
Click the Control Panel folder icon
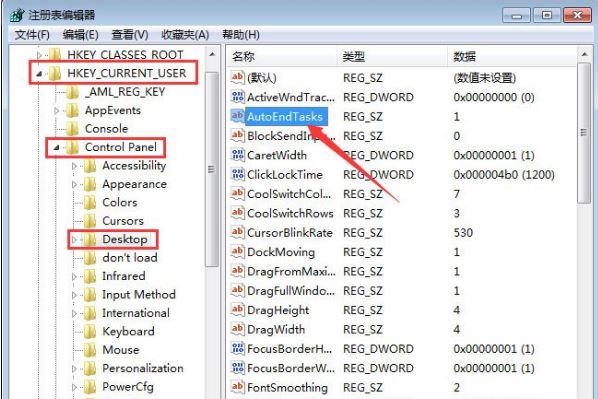coord(72,147)
